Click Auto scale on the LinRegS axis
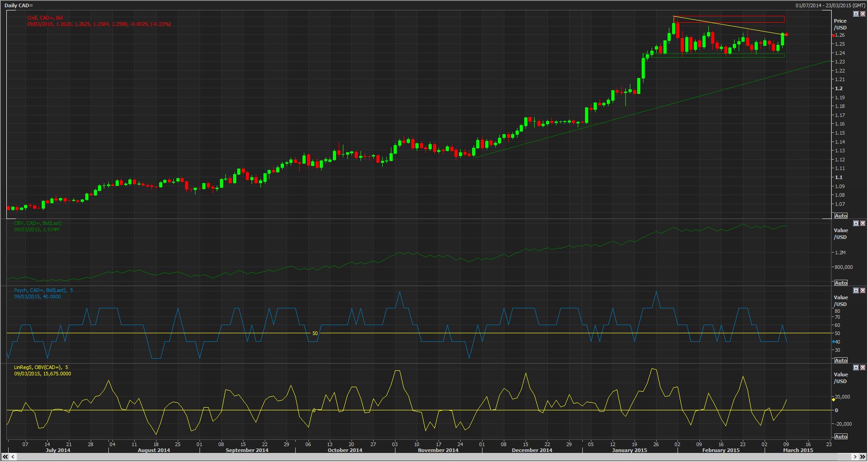868x462 pixels. (x=840, y=437)
